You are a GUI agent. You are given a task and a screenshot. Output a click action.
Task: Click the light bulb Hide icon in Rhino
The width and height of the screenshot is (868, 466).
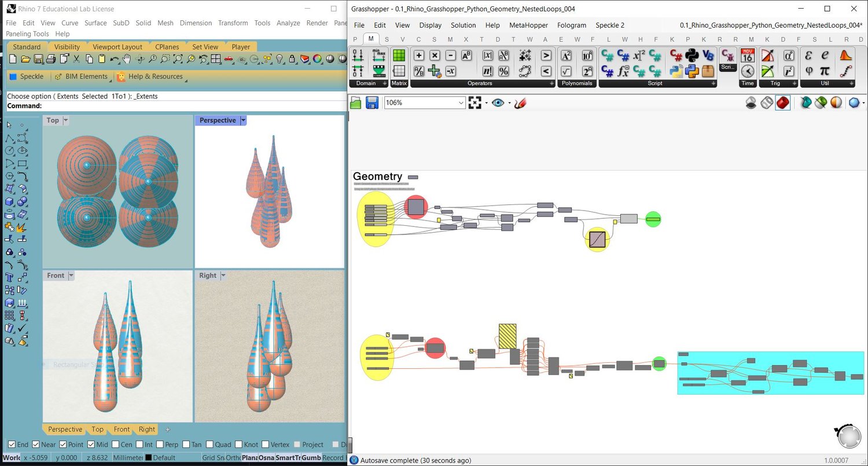[279, 59]
